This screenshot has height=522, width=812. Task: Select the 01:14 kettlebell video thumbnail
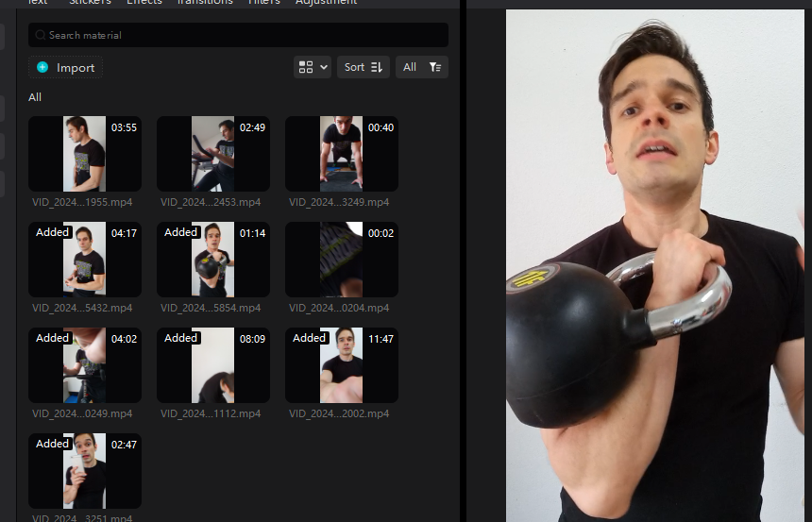[213, 260]
